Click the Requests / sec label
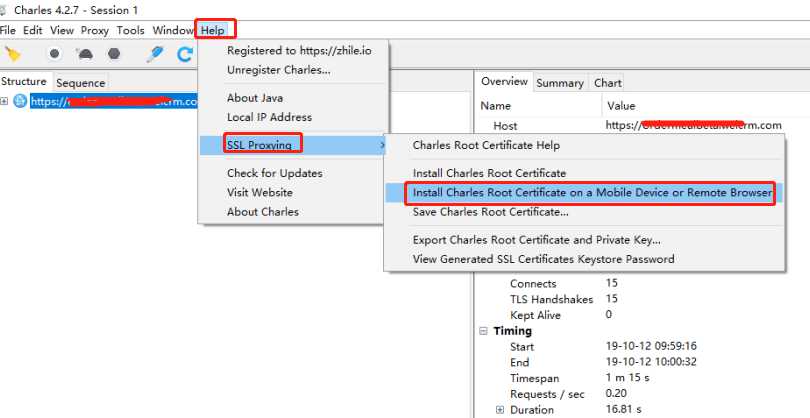 point(548,394)
